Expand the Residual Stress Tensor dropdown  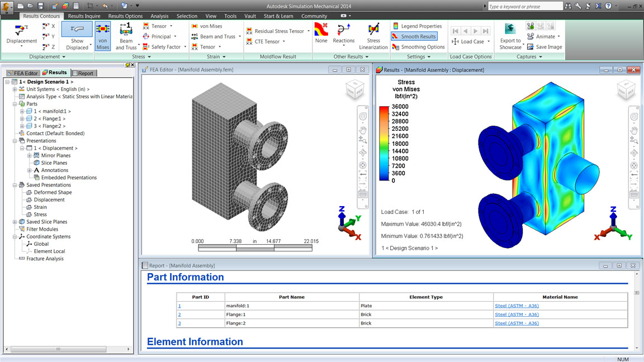309,31
